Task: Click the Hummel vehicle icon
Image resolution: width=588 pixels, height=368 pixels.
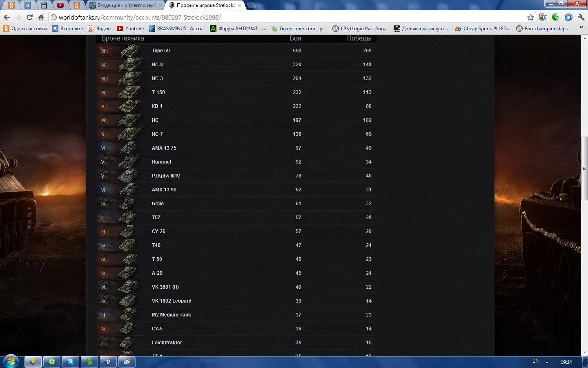Action: click(129, 162)
